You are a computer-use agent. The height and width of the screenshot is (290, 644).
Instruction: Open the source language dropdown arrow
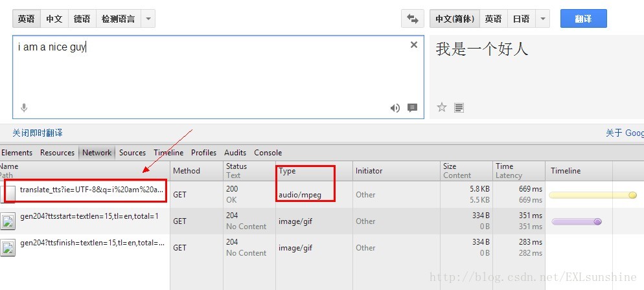pyautogui.click(x=148, y=19)
